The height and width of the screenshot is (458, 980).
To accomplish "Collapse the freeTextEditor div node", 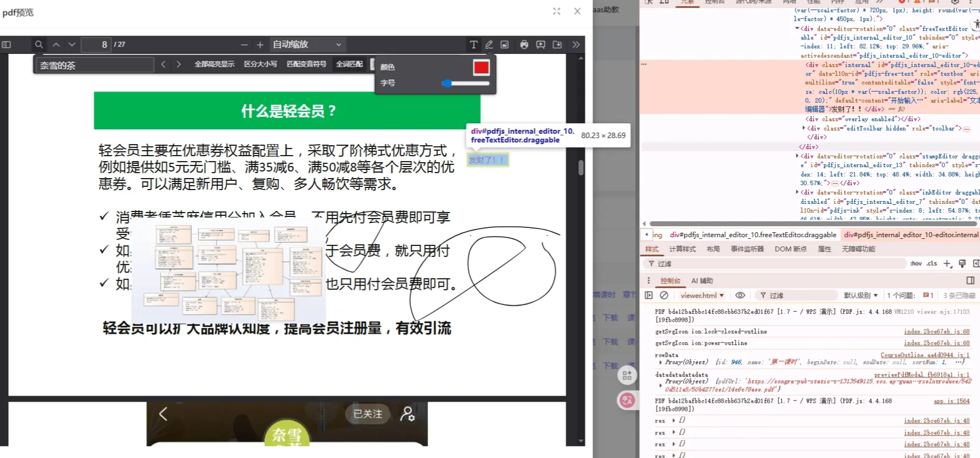I will click(797, 28).
